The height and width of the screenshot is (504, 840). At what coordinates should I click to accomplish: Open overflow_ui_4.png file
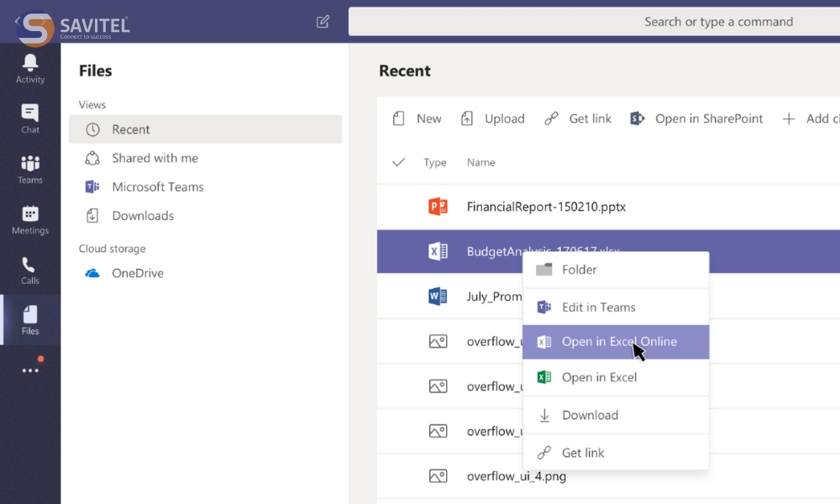point(516,476)
